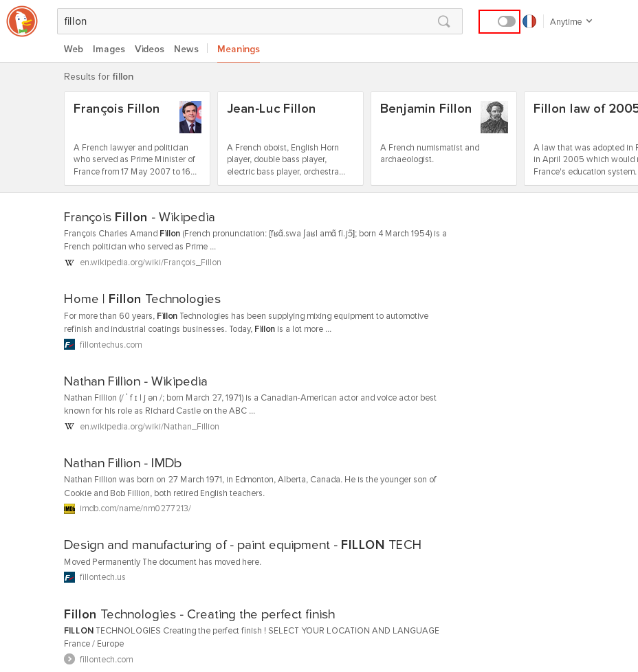Open François Fillon - Wikipedia result
The height and width of the screenshot is (672, 638).
coord(140,217)
